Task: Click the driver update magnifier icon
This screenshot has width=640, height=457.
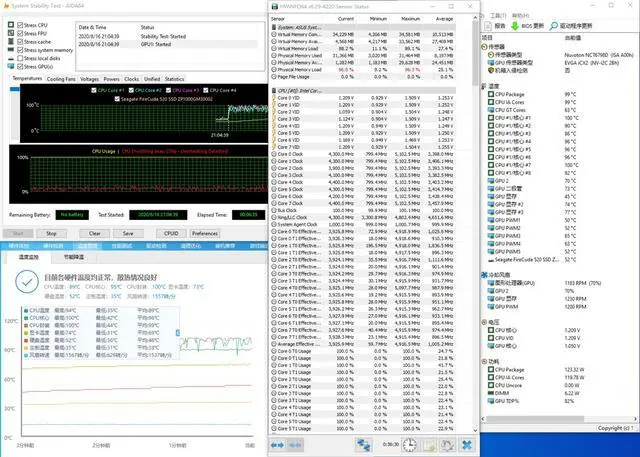Action: 553,26
